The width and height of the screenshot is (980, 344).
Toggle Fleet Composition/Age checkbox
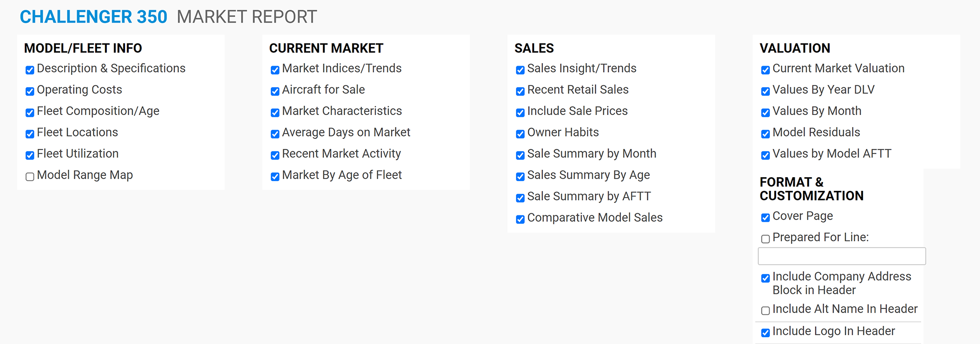coord(30,113)
